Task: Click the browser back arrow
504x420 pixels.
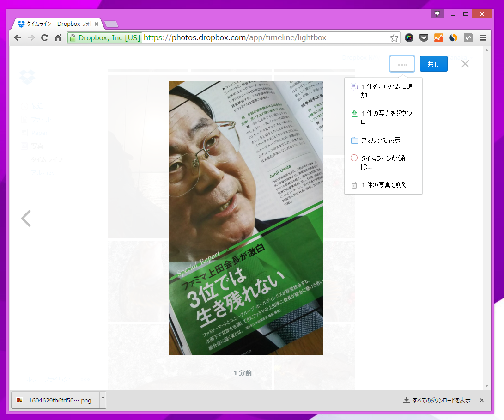Action: (18, 37)
